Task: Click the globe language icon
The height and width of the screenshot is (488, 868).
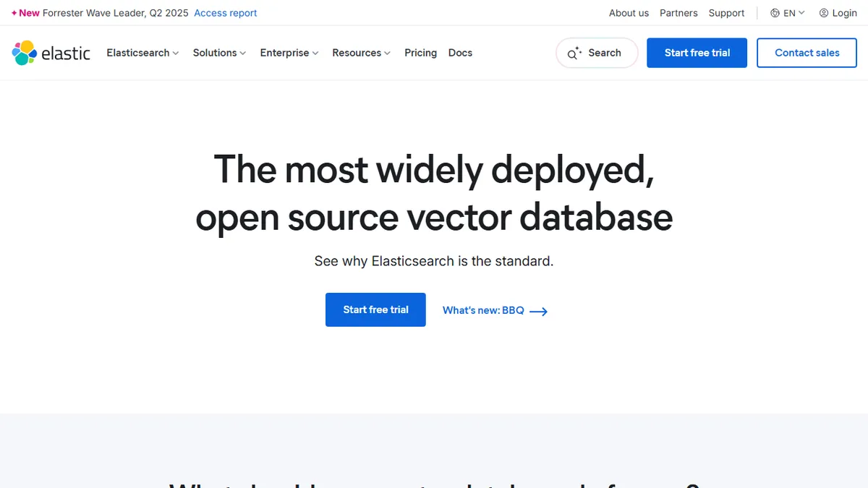Action: (x=775, y=13)
